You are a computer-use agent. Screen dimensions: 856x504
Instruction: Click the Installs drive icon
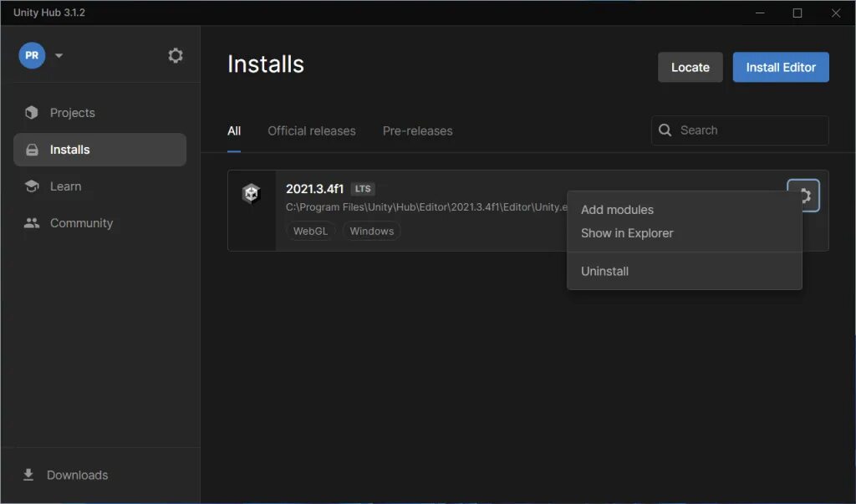click(33, 150)
